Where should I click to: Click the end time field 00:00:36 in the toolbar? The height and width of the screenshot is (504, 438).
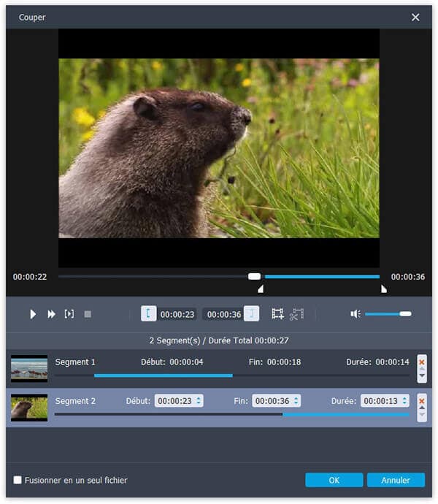(x=223, y=314)
